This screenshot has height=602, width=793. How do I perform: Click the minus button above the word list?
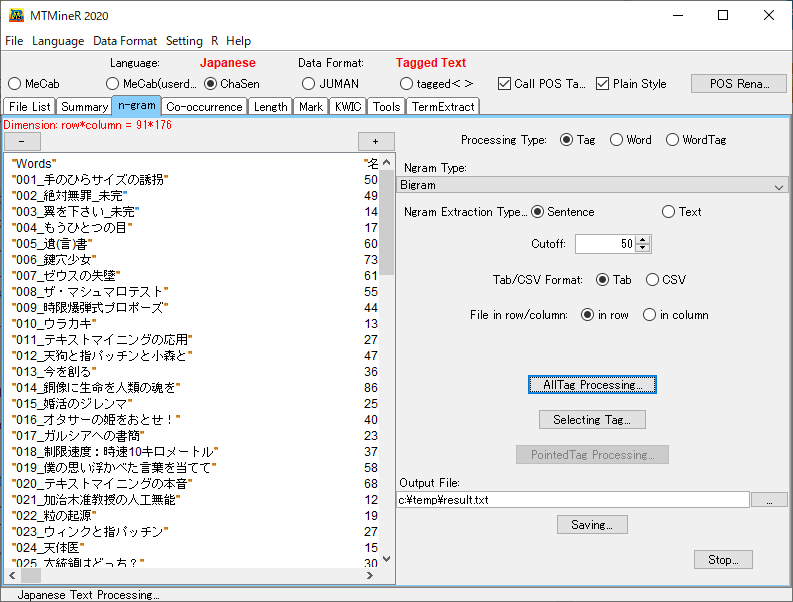(x=22, y=141)
